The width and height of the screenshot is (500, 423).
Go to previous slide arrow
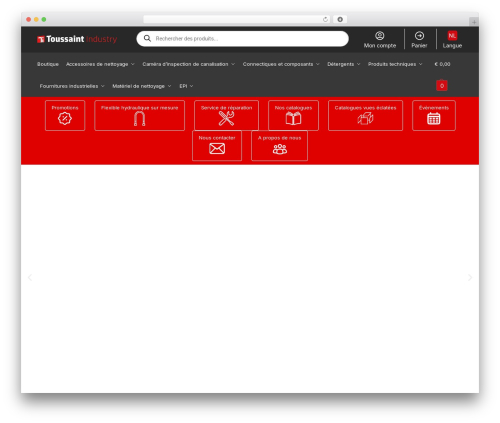pos(30,277)
